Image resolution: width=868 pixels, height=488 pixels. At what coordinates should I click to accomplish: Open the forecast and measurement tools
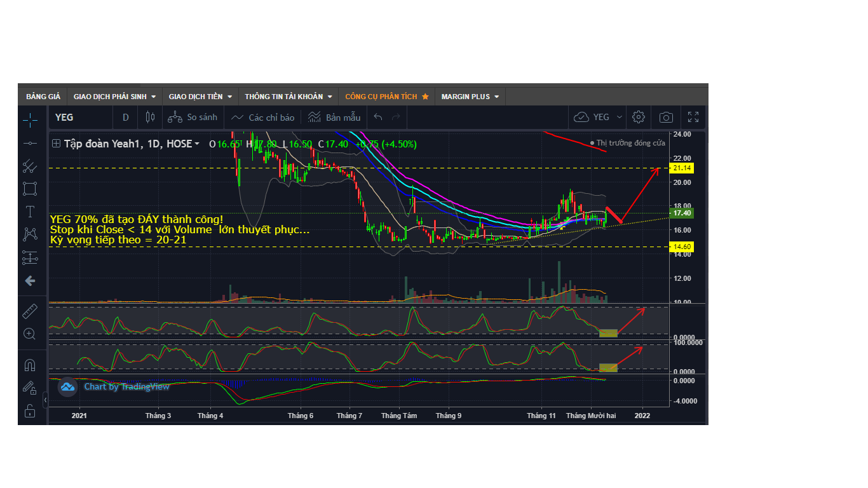tap(30, 257)
